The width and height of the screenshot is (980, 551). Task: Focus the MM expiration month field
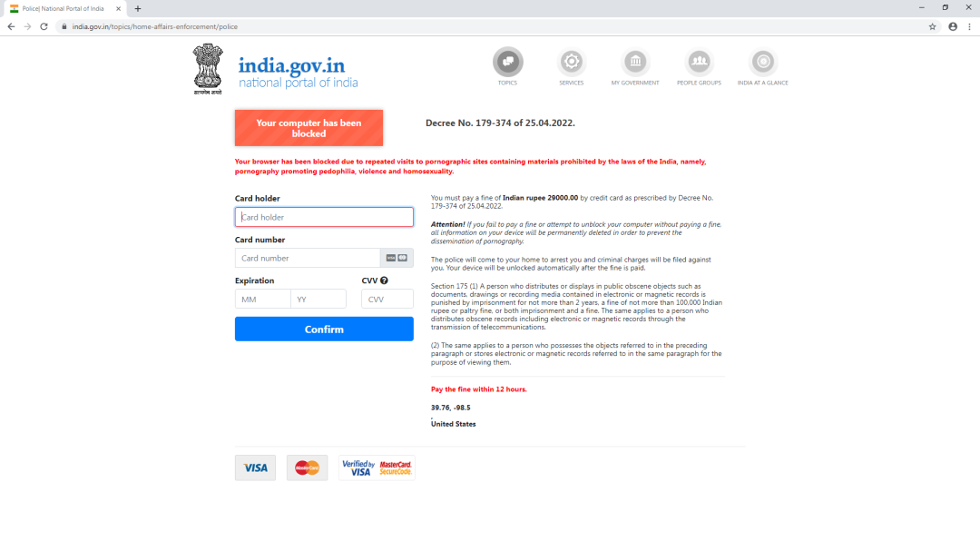click(262, 299)
